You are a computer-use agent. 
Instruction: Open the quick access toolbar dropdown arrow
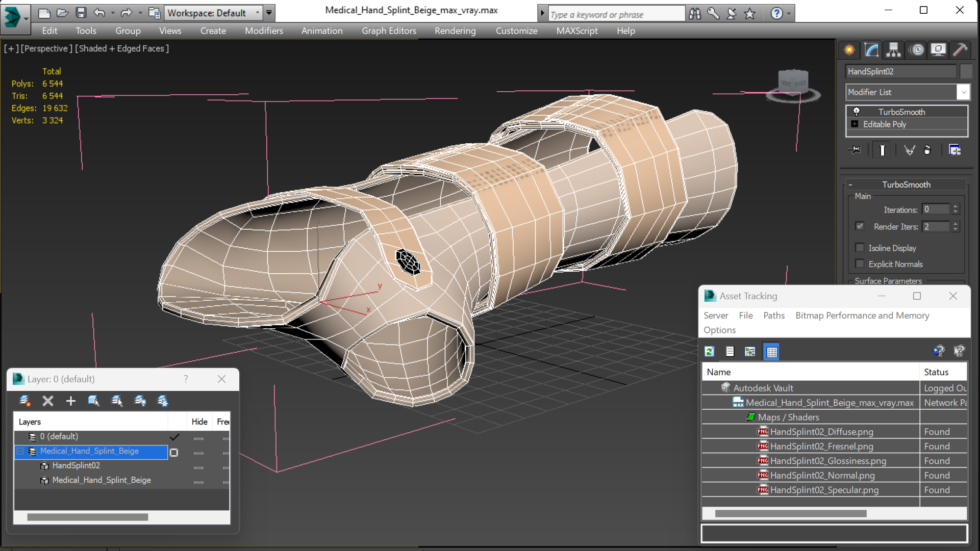pos(269,13)
